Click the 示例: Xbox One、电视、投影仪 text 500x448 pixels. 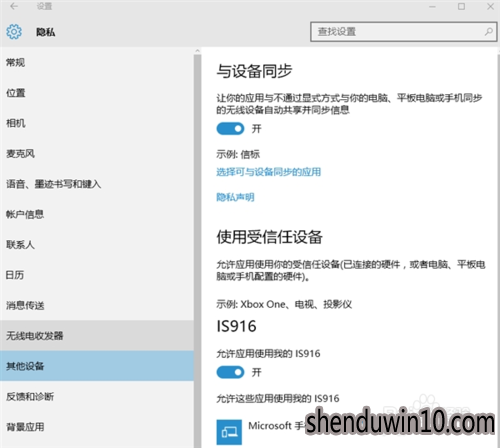[x=284, y=304]
